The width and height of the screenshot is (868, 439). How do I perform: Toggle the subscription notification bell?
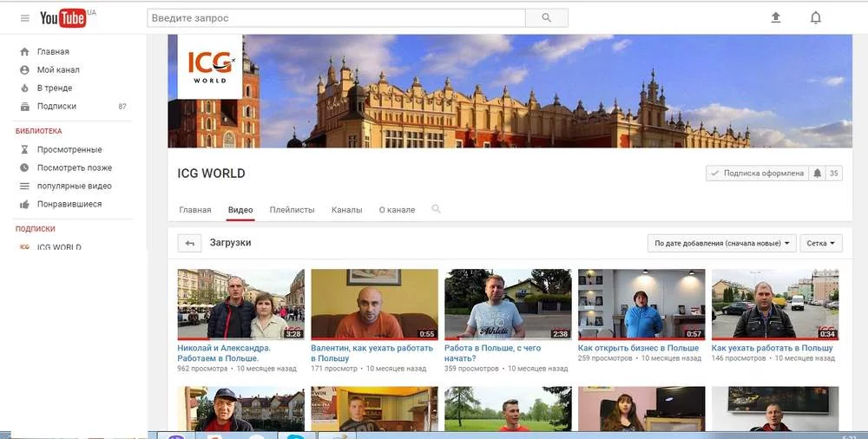coord(817,174)
